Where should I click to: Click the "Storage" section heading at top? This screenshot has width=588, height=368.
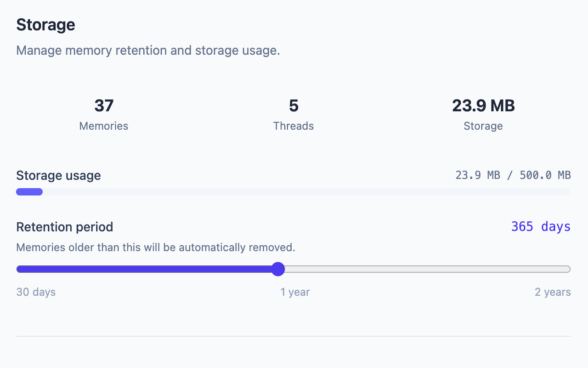(45, 25)
